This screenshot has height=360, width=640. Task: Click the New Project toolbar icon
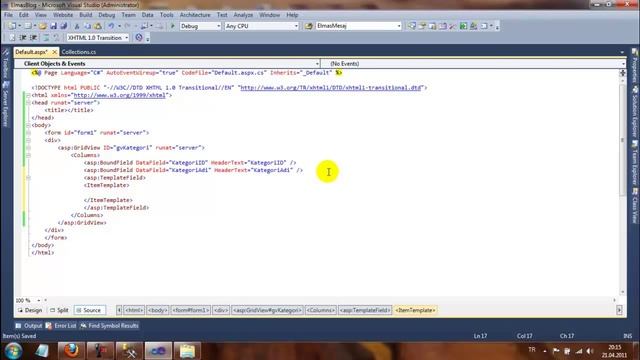tap(12, 26)
